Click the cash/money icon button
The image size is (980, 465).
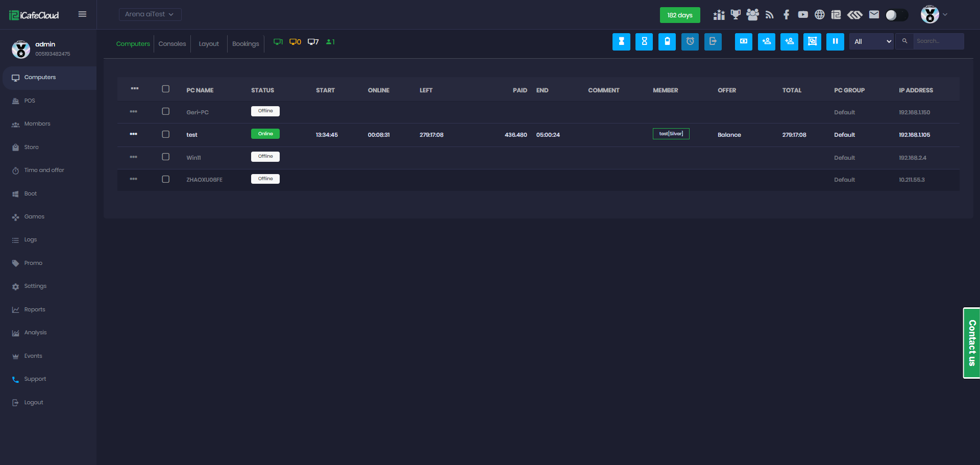pyautogui.click(x=743, y=42)
